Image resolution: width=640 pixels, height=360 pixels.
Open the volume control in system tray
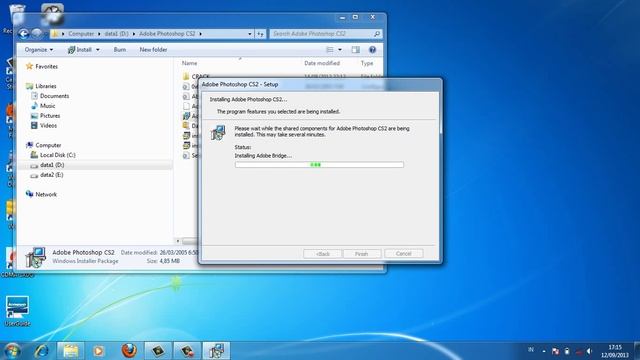589,351
